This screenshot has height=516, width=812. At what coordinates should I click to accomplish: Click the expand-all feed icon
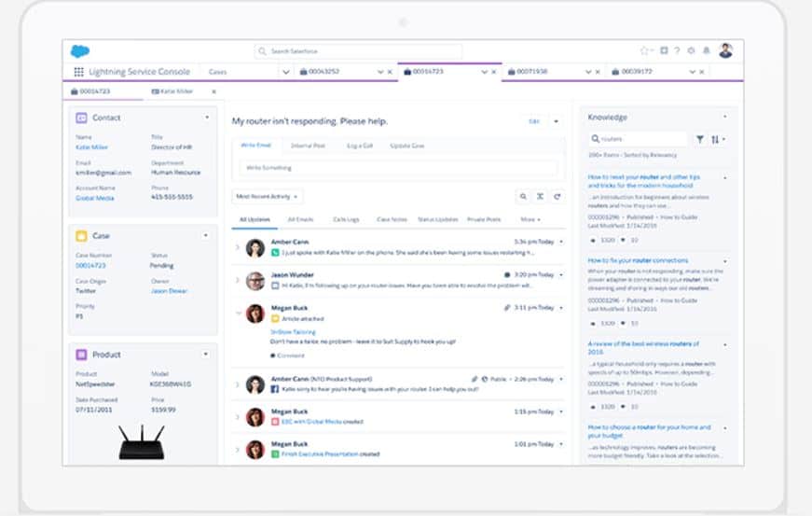pyautogui.click(x=540, y=196)
